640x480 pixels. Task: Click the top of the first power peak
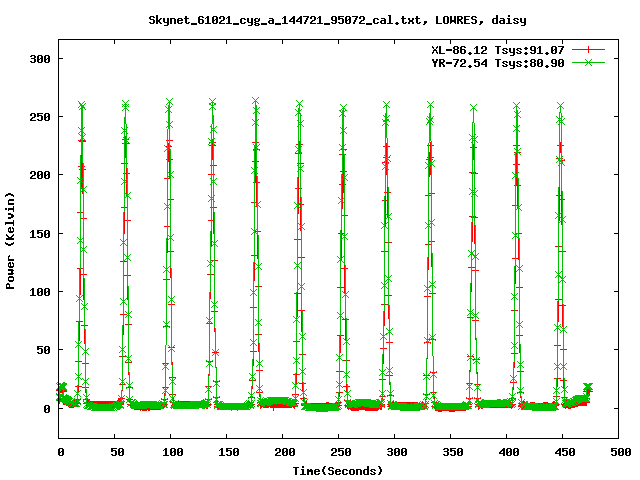pyautogui.click(x=82, y=104)
